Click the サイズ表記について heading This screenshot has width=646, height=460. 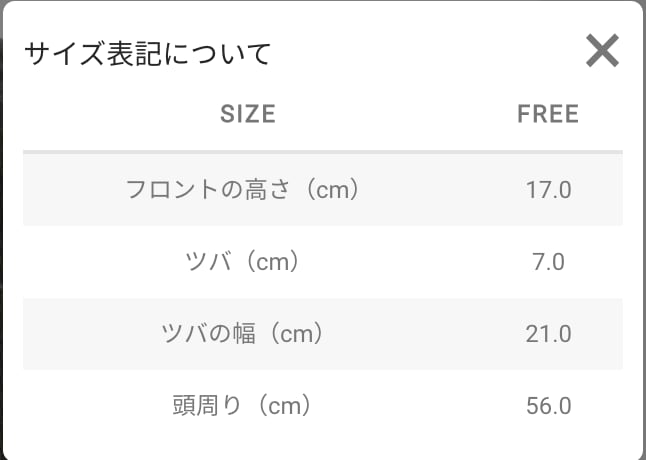click(x=148, y=53)
